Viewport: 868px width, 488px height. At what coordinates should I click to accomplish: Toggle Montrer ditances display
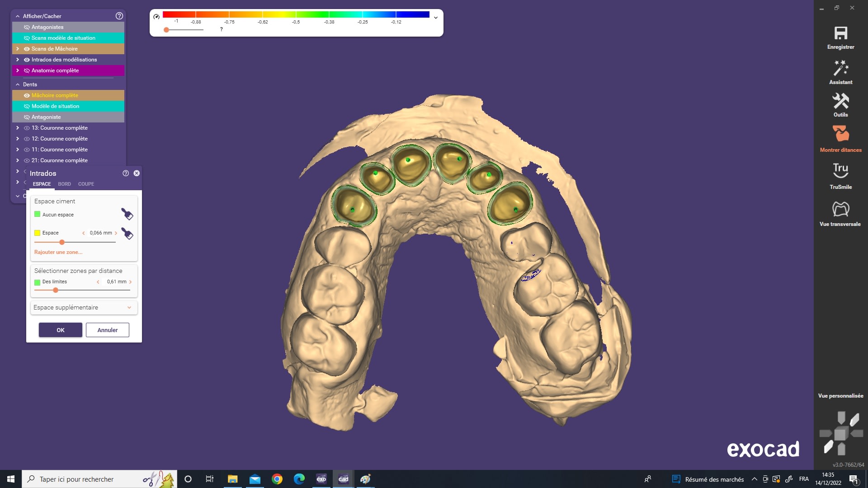[840, 134]
